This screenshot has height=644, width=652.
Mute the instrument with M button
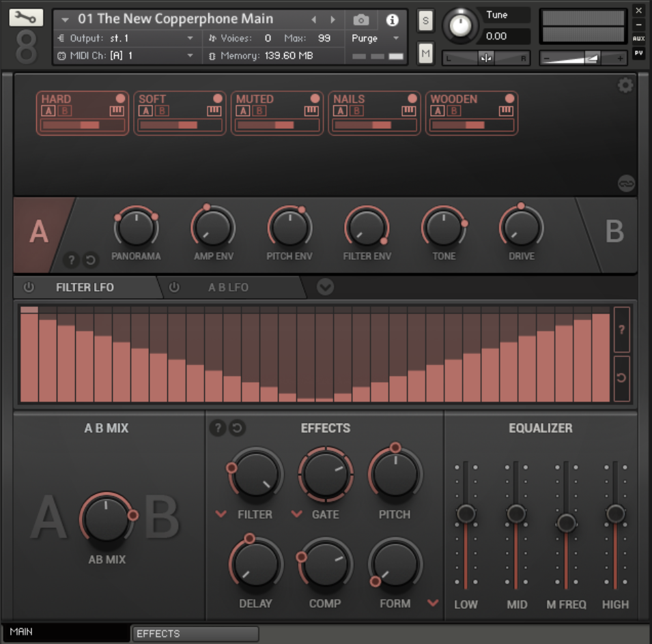click(425, 53)
